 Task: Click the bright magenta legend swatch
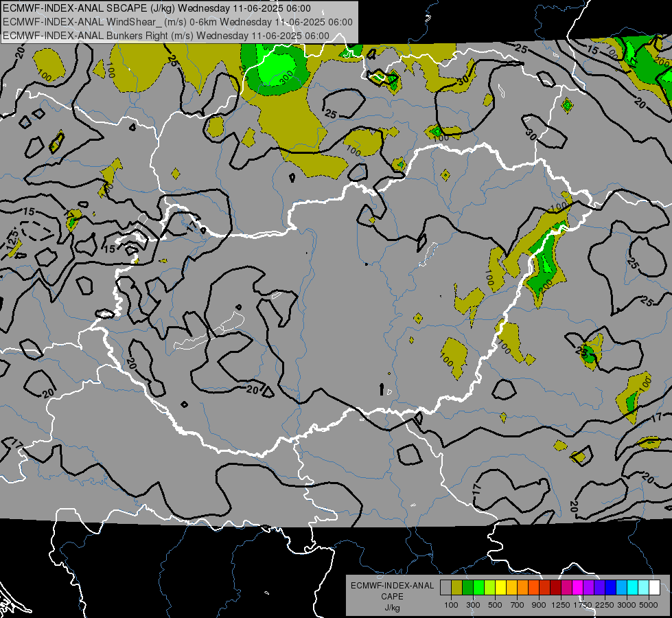tap(578, 587)
